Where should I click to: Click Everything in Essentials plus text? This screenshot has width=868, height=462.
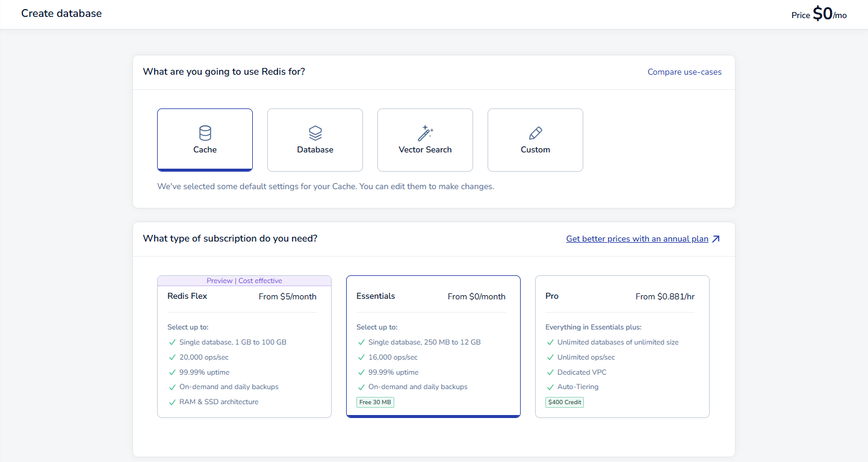pos(594,327)
